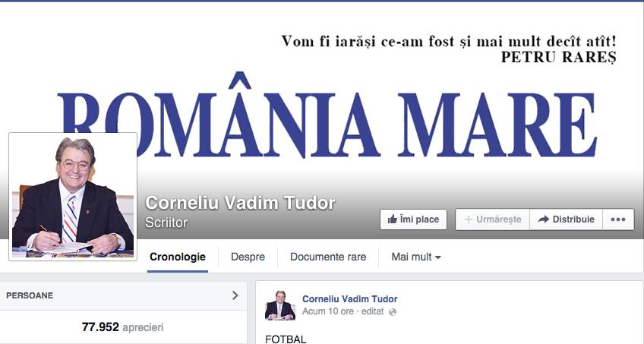Open the large profile picture

pyautogui.click(x=73, y=197)
